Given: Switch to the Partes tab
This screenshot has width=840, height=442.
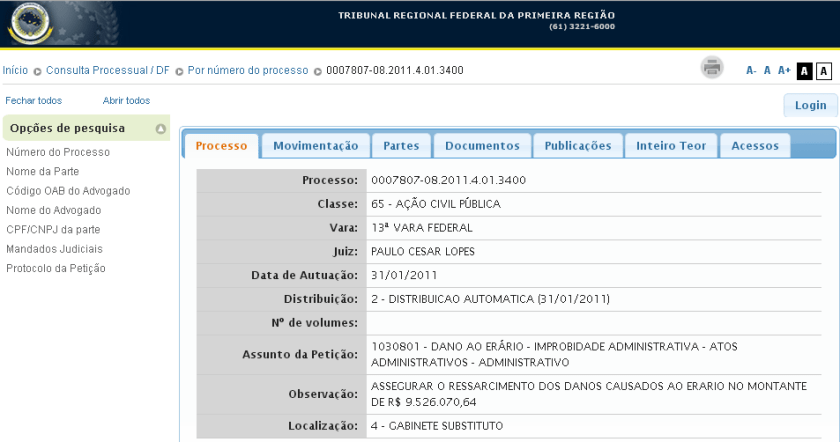Looking at the screenshot, I should coord(401,146).
